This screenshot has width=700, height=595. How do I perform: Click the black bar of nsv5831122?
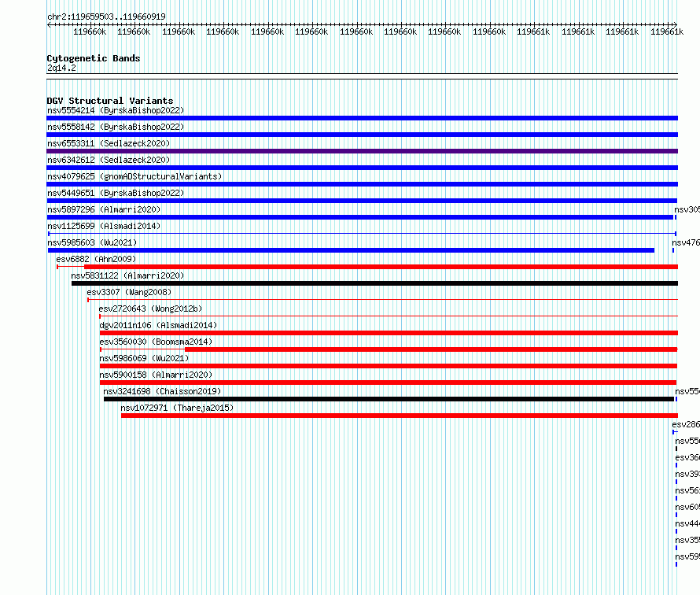click(x=374, y=283)
